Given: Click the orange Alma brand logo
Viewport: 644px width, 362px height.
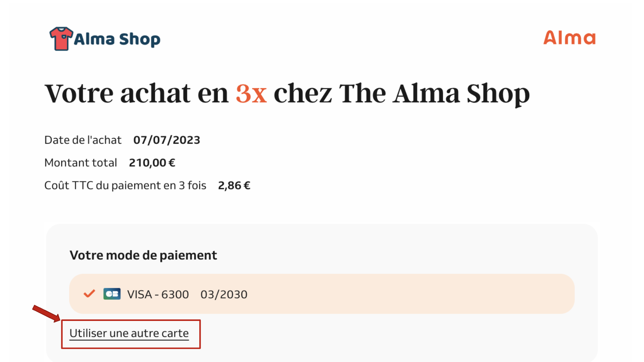Looking at the screenshot, I should [569, 38].
